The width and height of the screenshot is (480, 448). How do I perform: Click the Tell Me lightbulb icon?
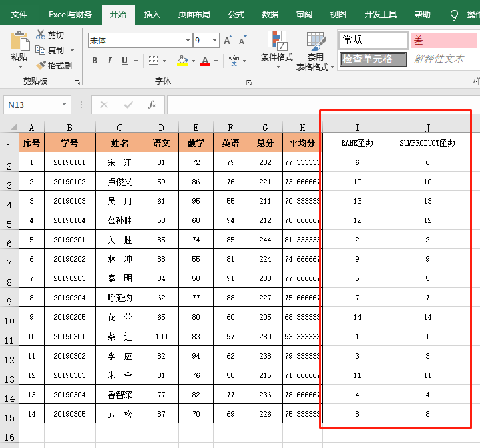coord(455,14)
